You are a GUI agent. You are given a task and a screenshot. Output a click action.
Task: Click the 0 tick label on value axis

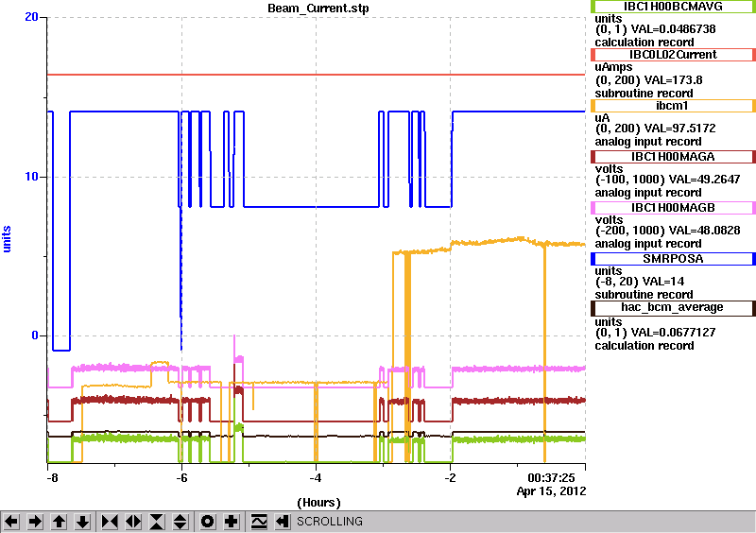pyautogui.click(x=35, y=335)
